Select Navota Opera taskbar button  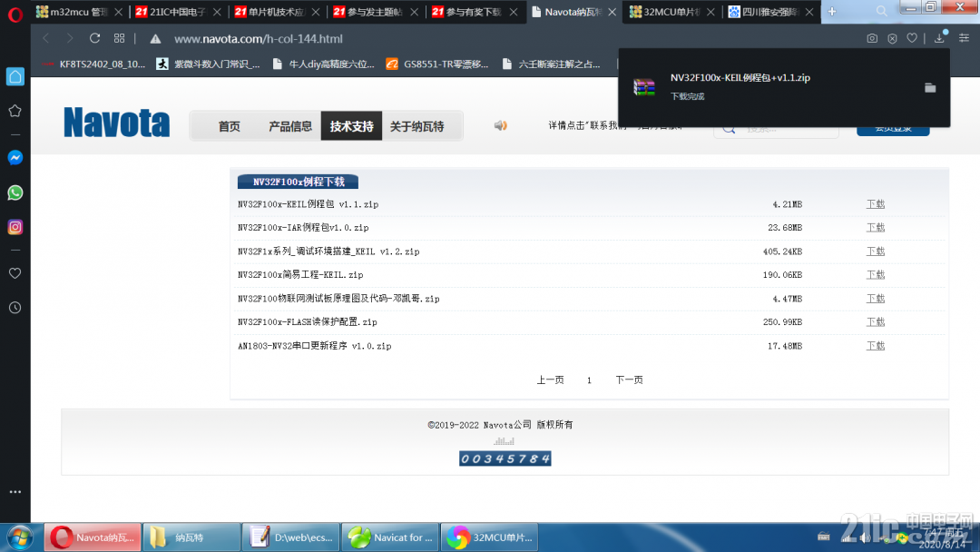(x=93, y=537)
